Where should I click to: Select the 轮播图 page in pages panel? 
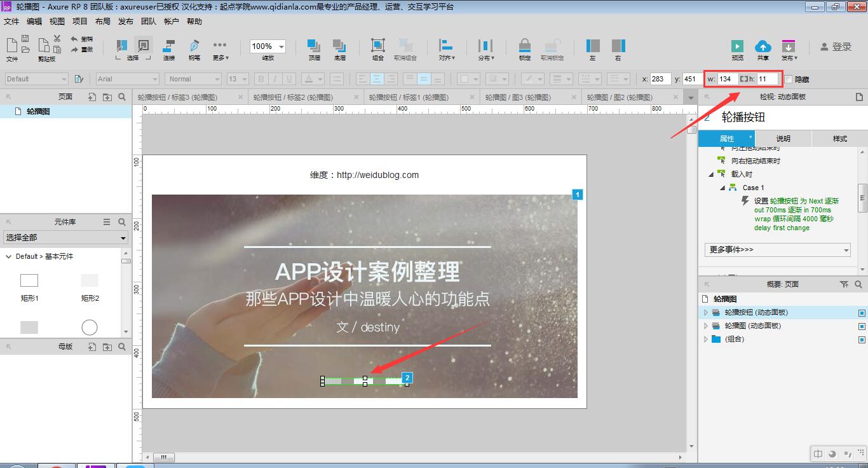[38, 111]
